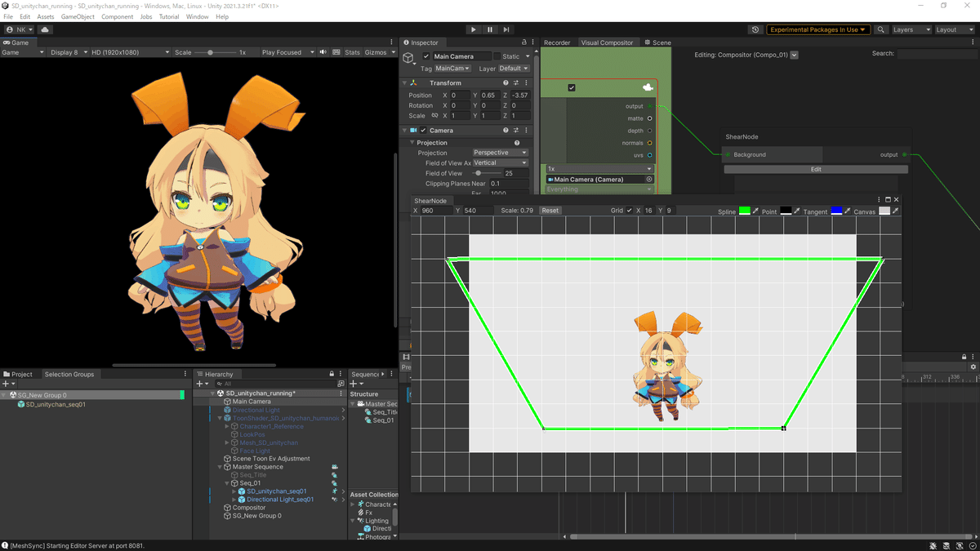Lock the Inspector with the padlock icon
The image size is (980, 551).
click(x=524, y=42)
